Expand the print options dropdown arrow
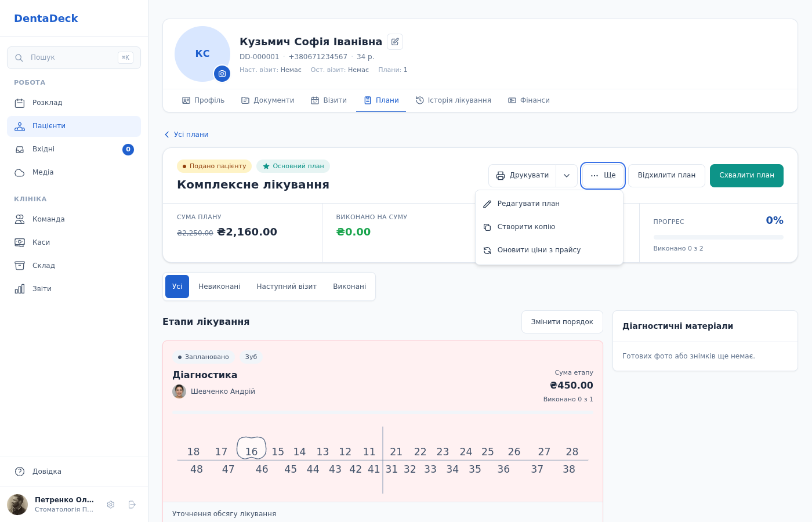Viewport: 812px width, 522px height. (567, 176)
